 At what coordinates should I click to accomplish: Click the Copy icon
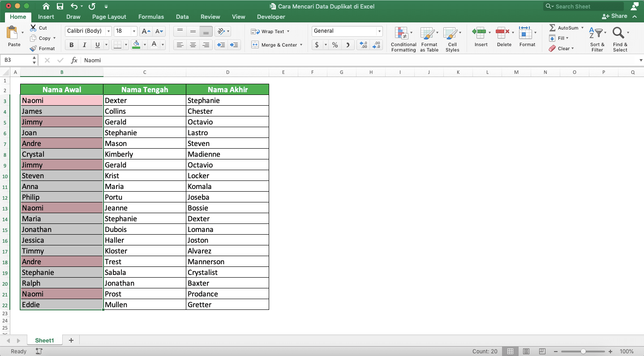pyautogui.click(x=33, y=38)
